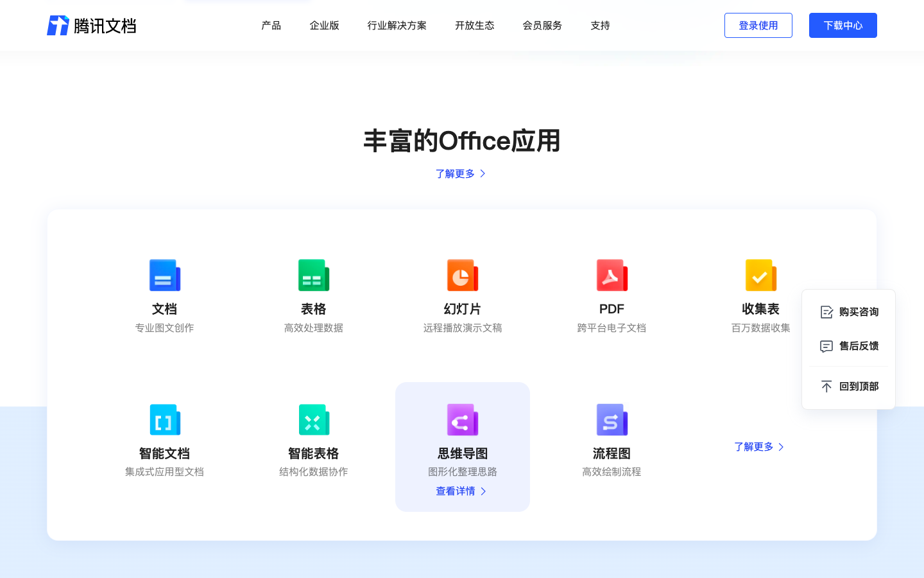Select the 智能文档 smart document icon
This screenshot has height=578, width=924.
165,419
